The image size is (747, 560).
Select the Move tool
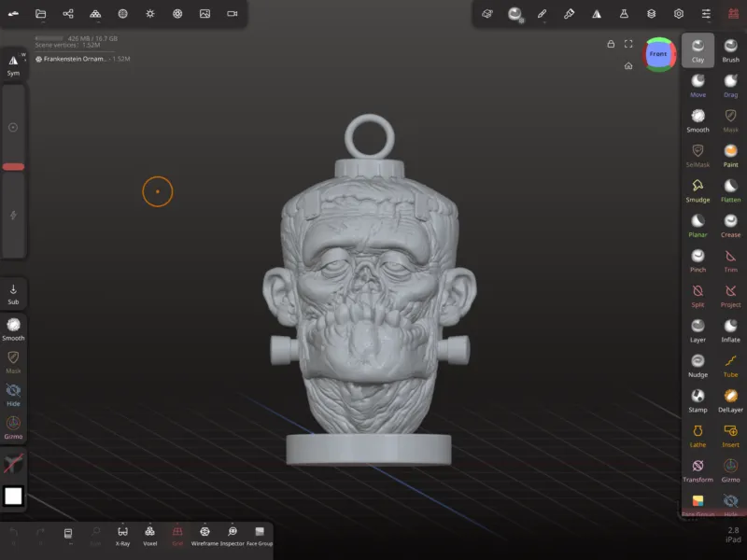point(698,86)
